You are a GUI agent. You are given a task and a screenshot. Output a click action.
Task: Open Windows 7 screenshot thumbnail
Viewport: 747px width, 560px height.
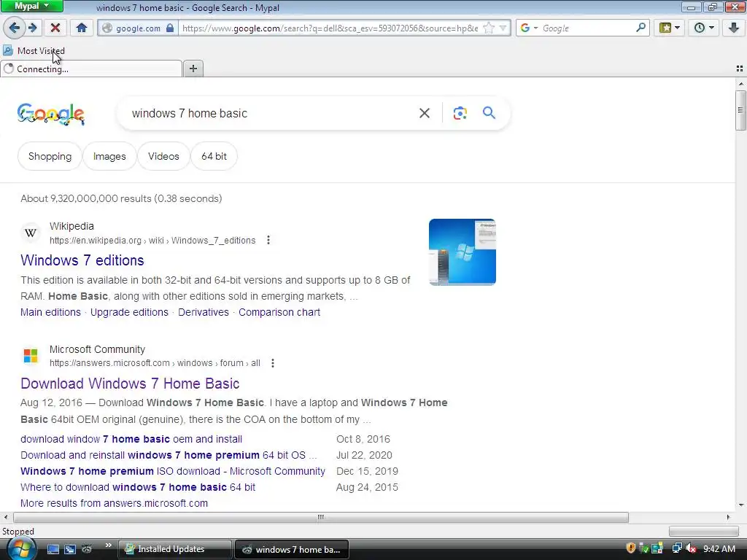pos(462,252)
